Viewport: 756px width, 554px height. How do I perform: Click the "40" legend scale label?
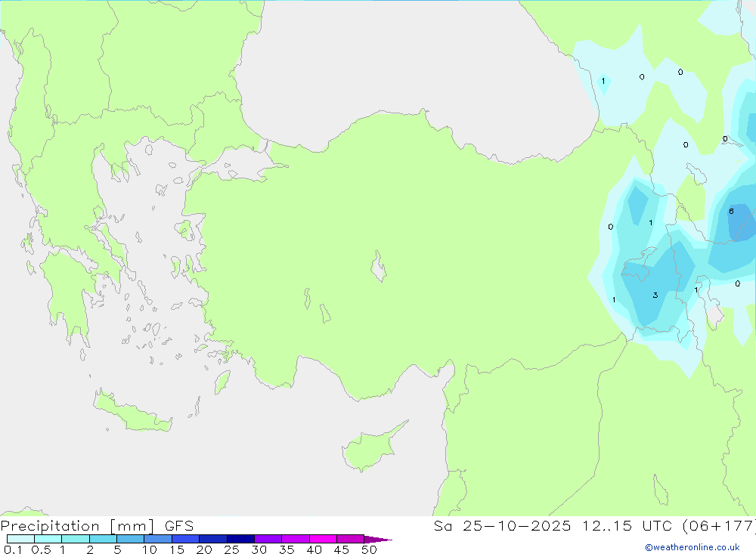point(314,549)
